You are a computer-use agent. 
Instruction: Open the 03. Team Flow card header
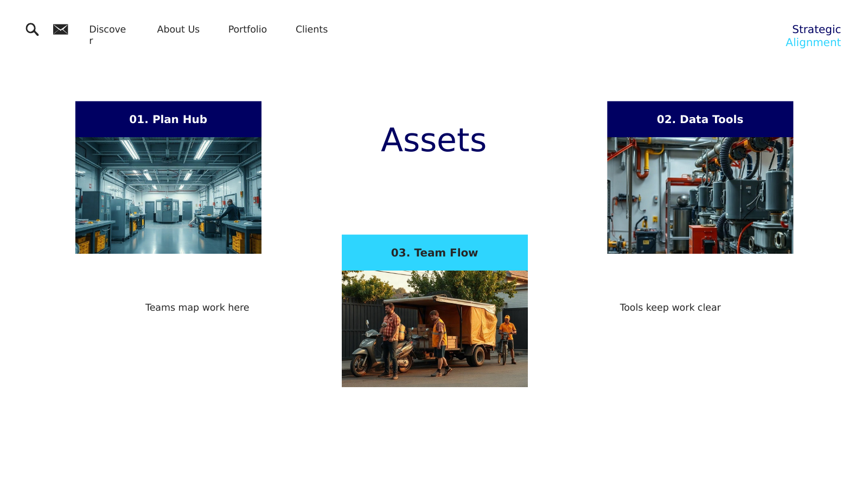tap(435, 253)
